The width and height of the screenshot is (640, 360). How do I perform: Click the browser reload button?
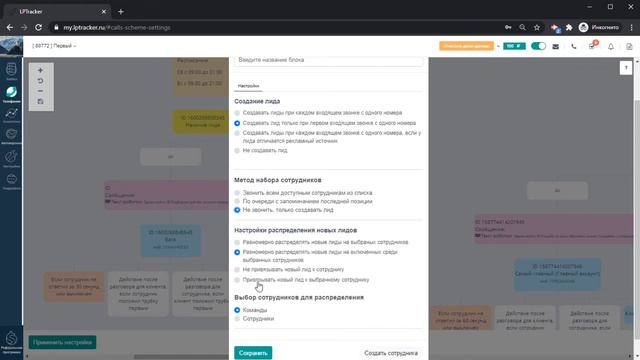tap(38, 27)
